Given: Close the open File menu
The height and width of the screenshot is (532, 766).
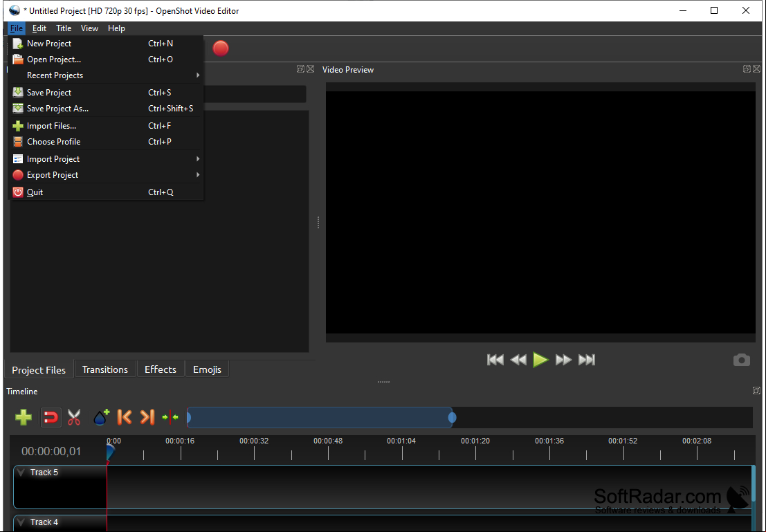Looking at the screenshot, I should (17, 28).
